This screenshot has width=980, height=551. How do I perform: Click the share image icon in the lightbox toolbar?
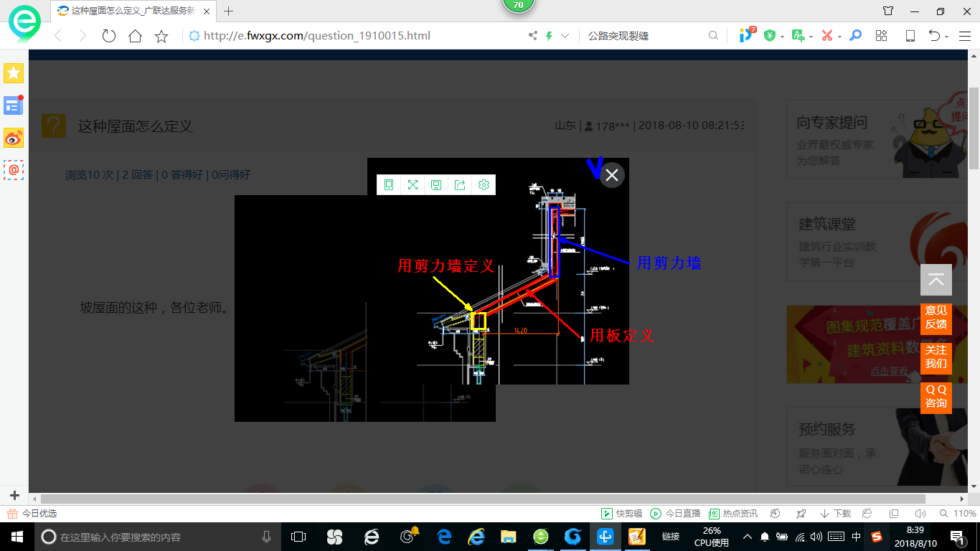[x=460, y=185]
